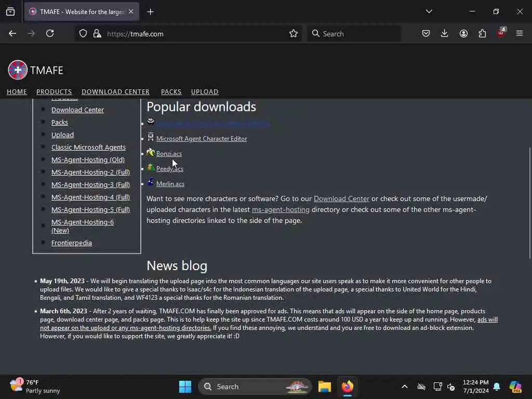Screen dimensions: 532x399
Task: Open the Downloads toolbar icon
Action: 445,34
